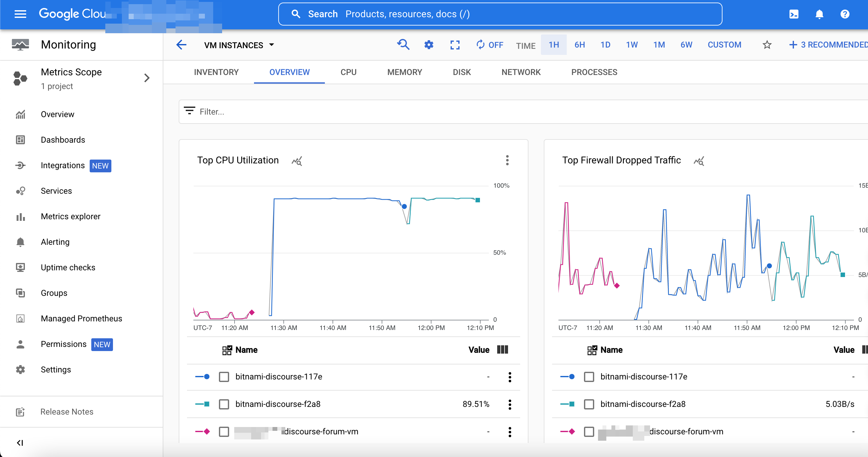
Task: Open the PROCESSES tab
Action: pos(594,72)
